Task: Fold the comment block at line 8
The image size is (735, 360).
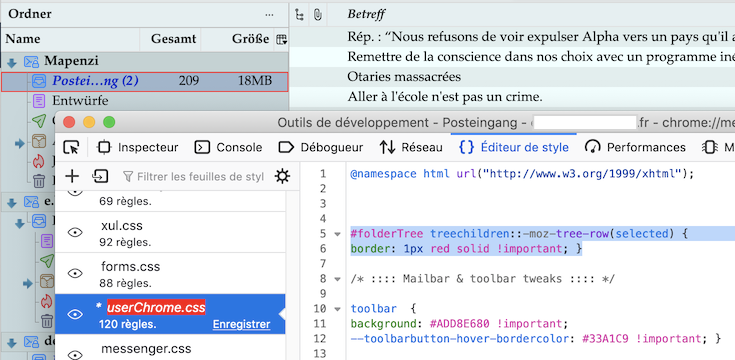Action: pos(338,279)
